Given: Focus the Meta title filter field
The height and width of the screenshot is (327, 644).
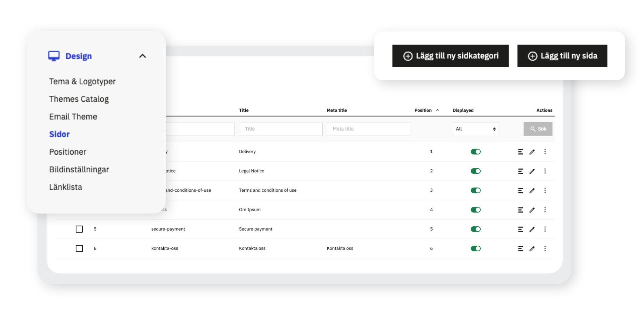Looking at the screenshot, I should (x=368, y=129).
